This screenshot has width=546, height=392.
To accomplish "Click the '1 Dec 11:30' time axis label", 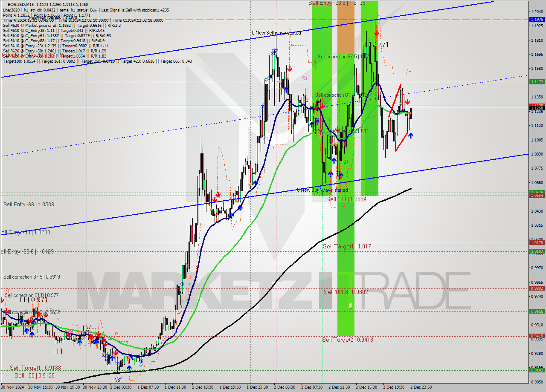I will click(176, 387).
